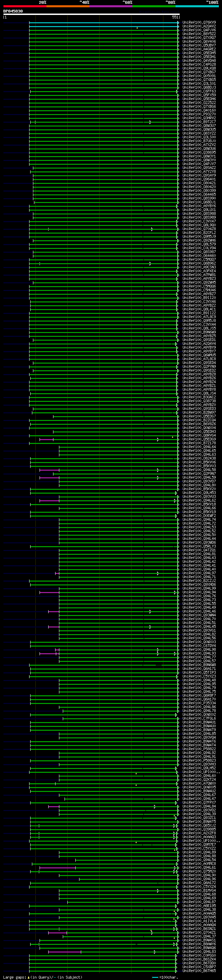Select hit label UniRef100_B7U8J0
The height and width of the screenshot is (980, 222).
199,141
